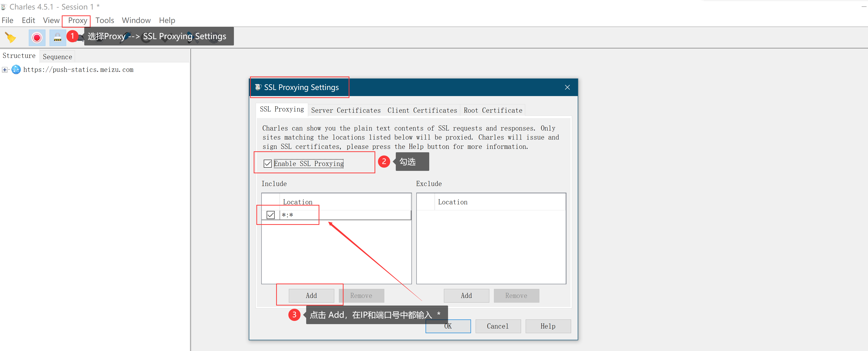
Task: Toggle the SSL proxying padlock icon
Action: pyautogui.click(x=58, y=37)
